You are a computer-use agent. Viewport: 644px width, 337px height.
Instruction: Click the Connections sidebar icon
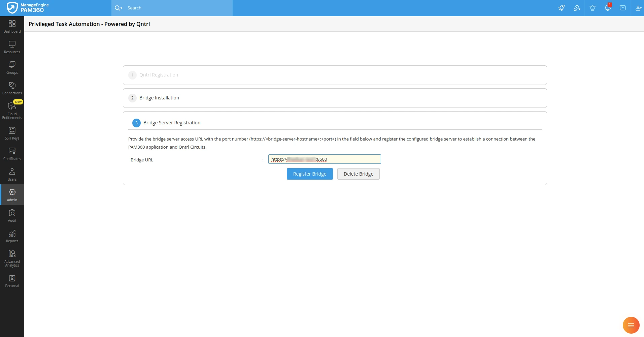click(12, 88)
